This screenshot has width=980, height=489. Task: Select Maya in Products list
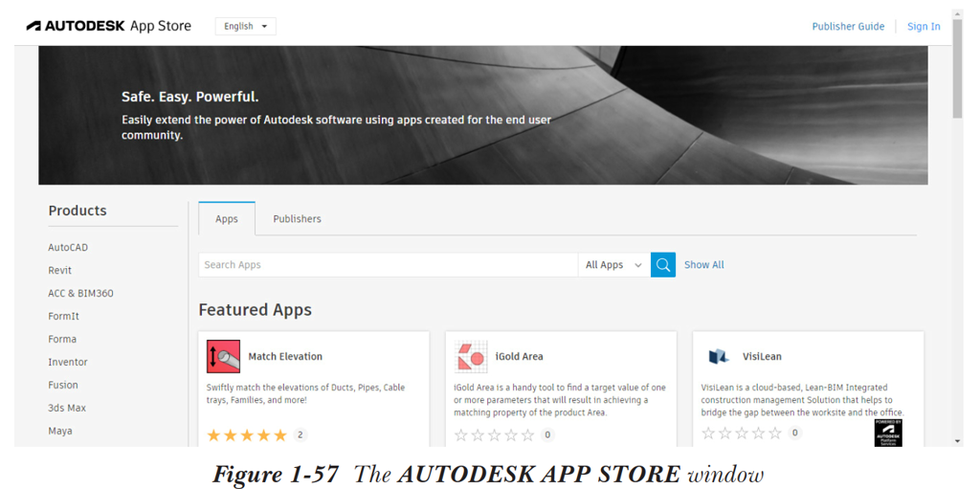60,431
